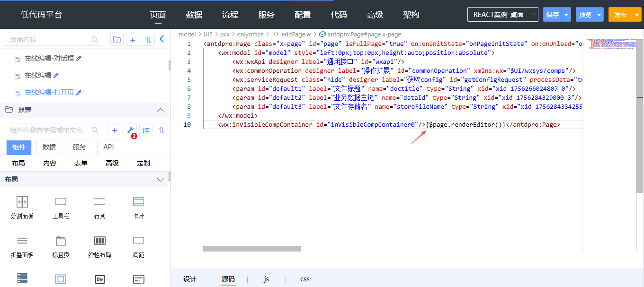
Task: Open the 在线编辑-打开页 page
Action: [49, 92]
